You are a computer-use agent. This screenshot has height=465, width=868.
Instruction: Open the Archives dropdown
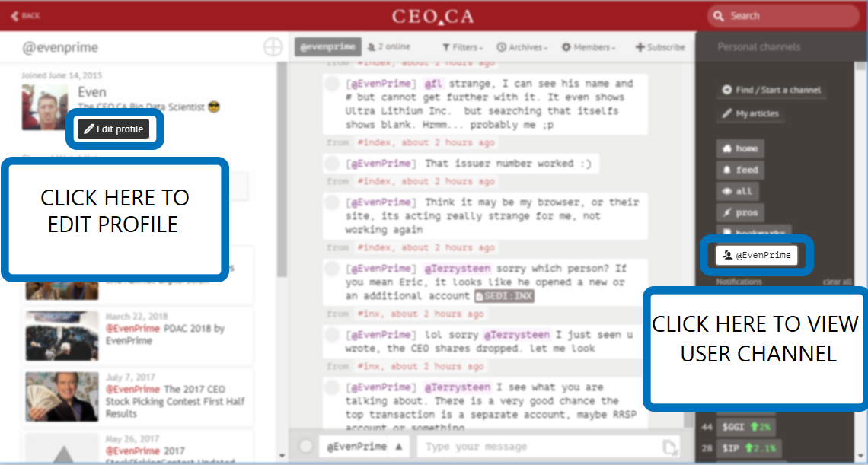[522, 48]
